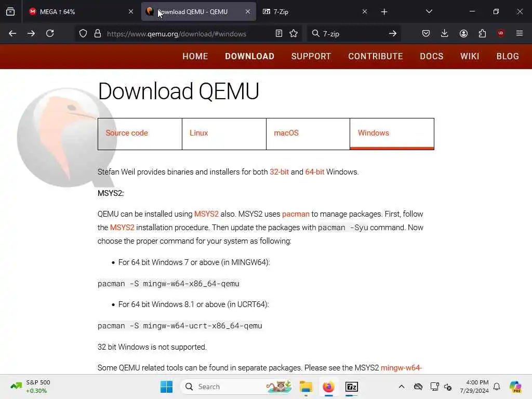Select the macOS download tab
Viewport: 532px width, 399px height.
point(308,134)
